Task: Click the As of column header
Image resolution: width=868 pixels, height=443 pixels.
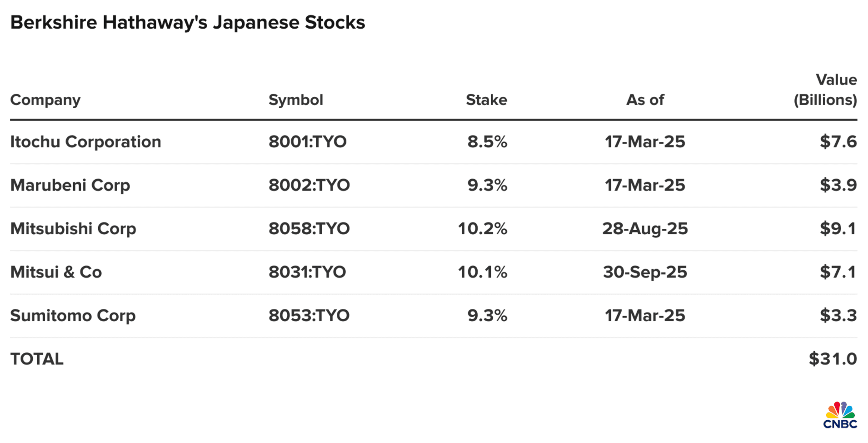Action: point(645,100)
